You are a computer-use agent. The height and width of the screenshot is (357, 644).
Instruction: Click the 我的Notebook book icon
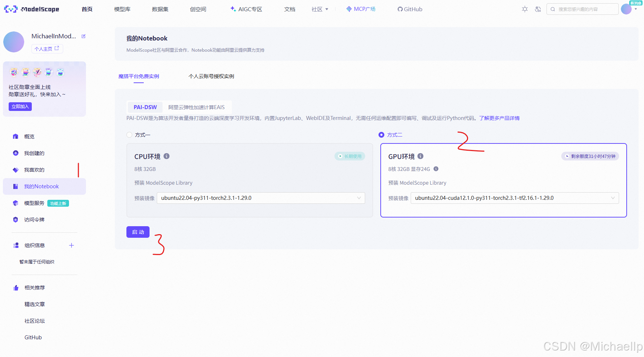click(16, 186)
